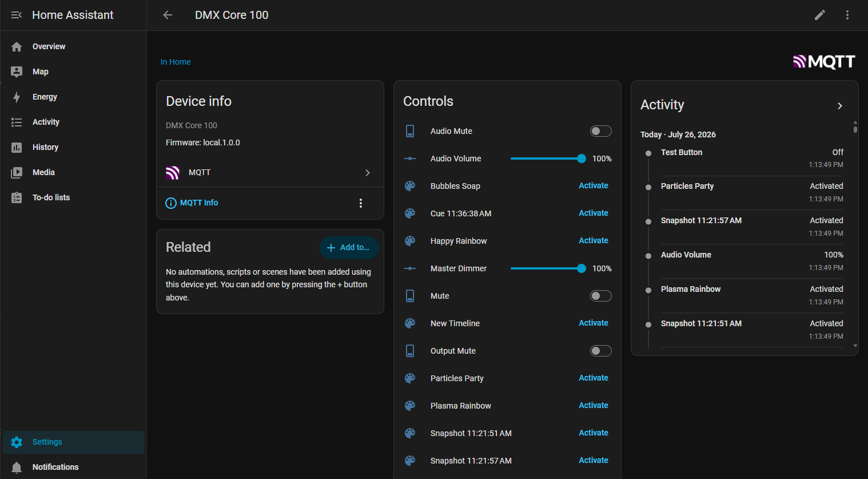Open the Map menu item
Screen dimensions: 868x479
tap(74, 72)
